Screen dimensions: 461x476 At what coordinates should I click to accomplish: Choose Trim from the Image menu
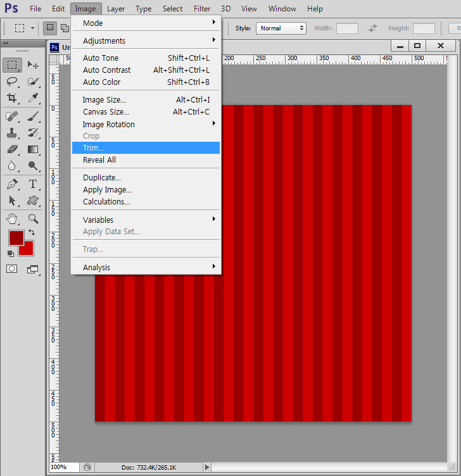click(x=146, y=148)
